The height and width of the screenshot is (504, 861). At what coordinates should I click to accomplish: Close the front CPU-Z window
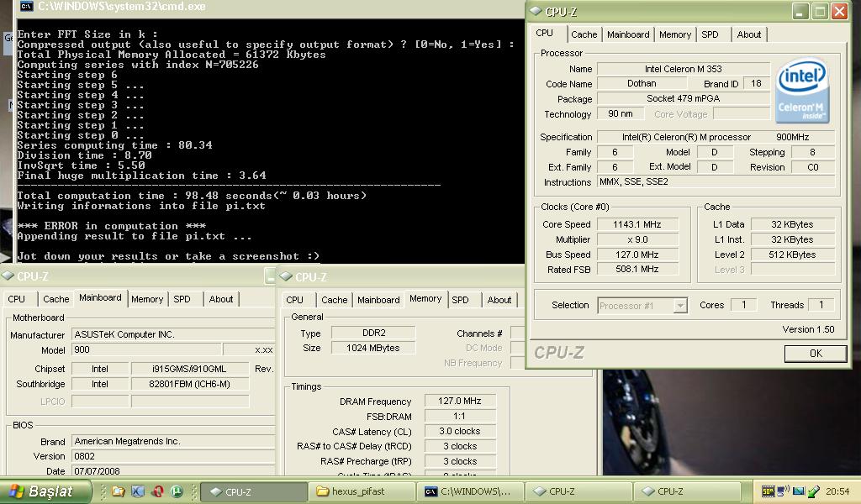pyautogui.click(x=840, y=12)
